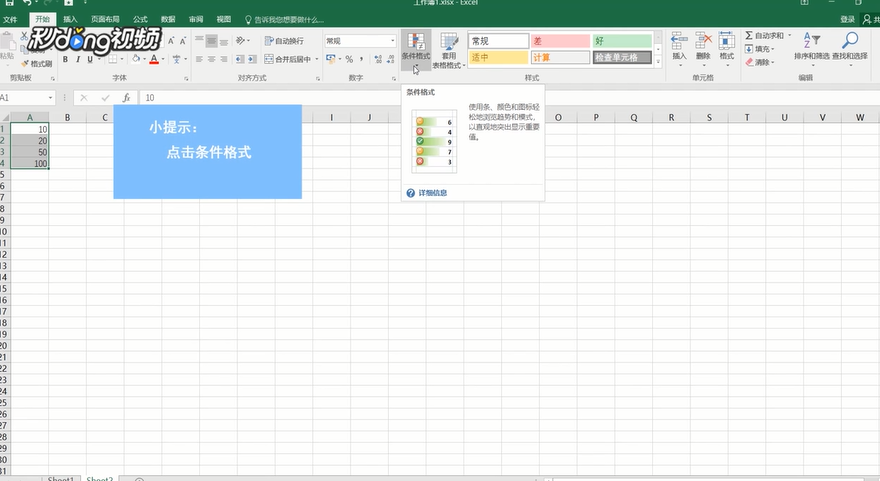Open the AutoSum dropdown arrow

[x=789, y=35]
